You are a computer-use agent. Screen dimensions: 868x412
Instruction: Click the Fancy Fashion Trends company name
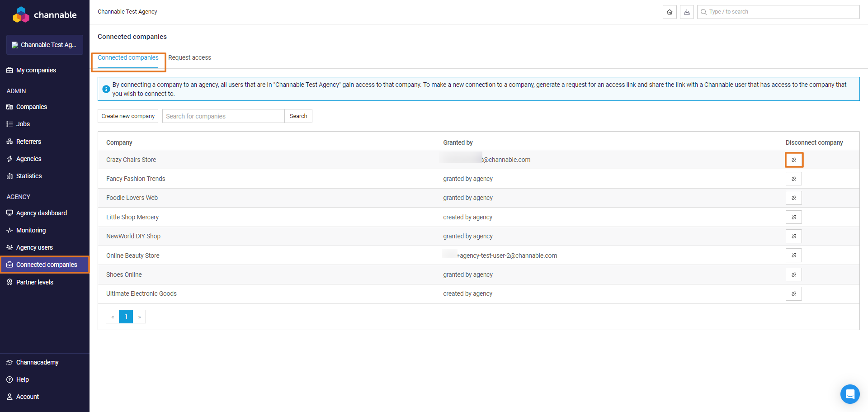click(x=136, y=179)
